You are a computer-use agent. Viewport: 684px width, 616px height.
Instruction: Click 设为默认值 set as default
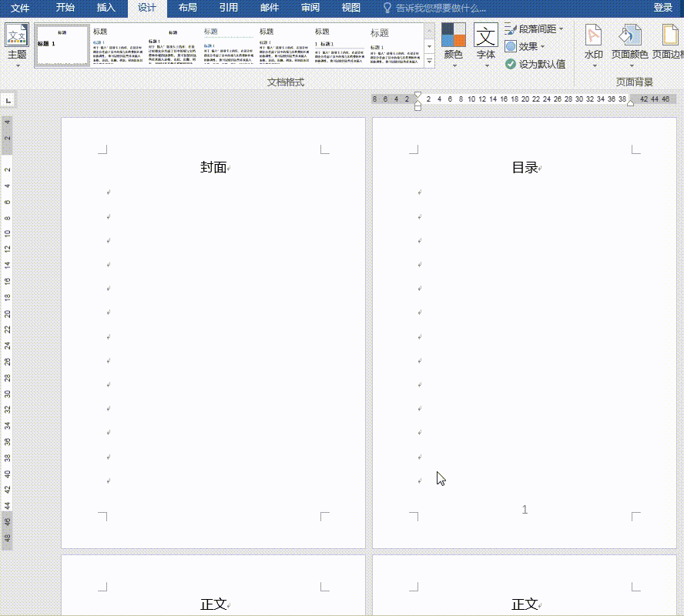tap(535, 64)
